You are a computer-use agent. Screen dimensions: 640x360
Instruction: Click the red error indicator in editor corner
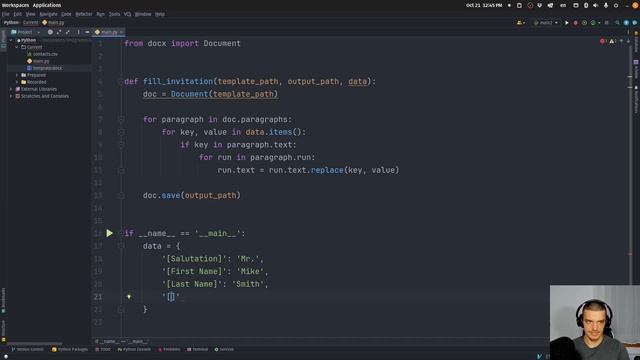603,41
